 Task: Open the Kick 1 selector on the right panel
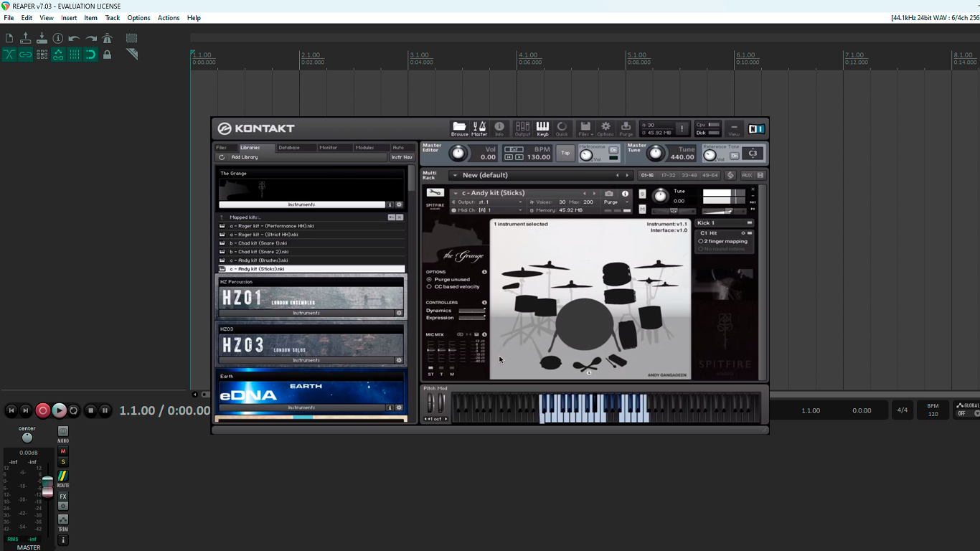(x=724, y=223)
